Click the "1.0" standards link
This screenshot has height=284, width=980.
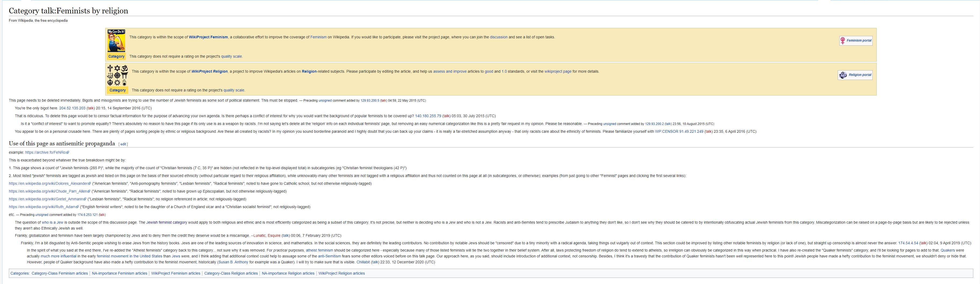tap(504, 72)
